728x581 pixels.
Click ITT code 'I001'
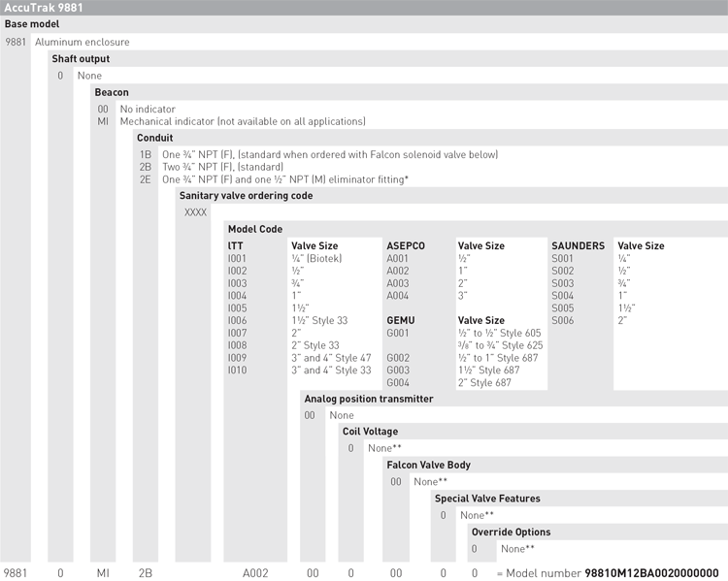click(x=237, y=258)
